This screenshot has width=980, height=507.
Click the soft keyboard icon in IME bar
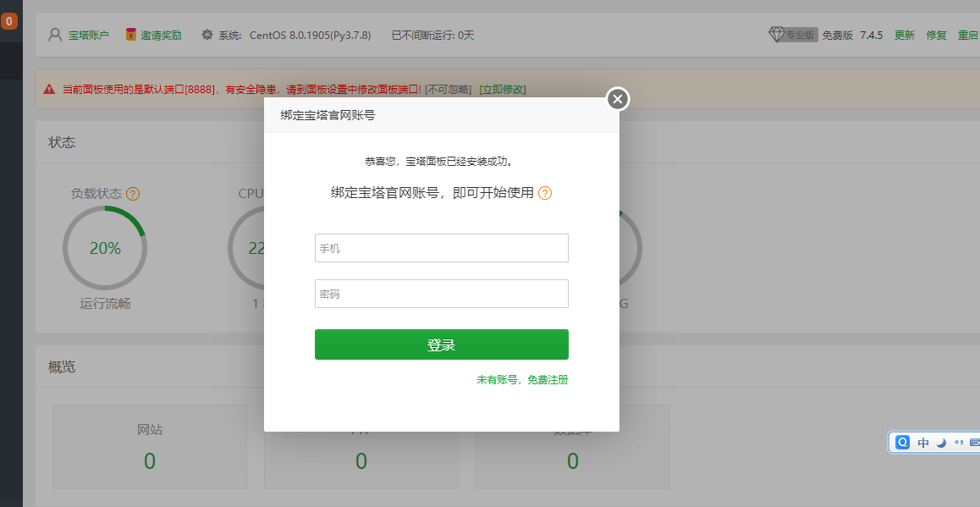pos(975,443)
